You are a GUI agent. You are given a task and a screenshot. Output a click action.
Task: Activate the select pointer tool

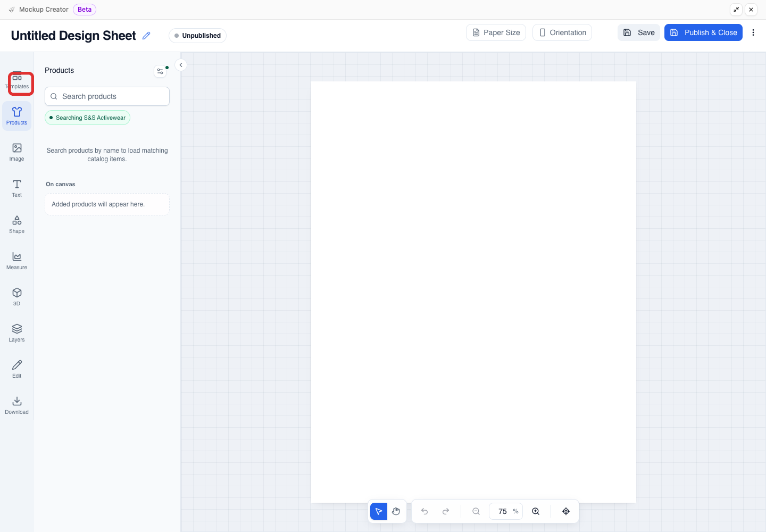click(x=379, y=511)
